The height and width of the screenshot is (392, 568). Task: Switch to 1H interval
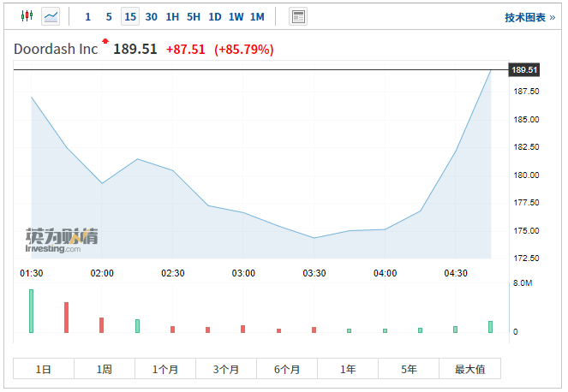coord(172,16)
